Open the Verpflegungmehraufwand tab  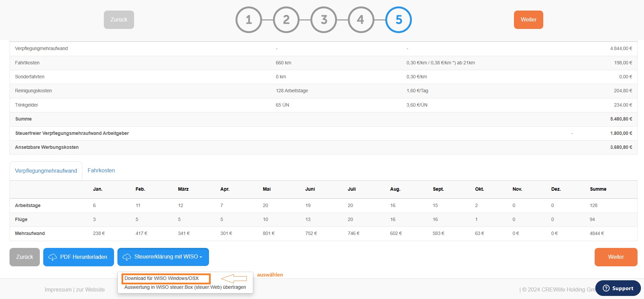(46, 171)
